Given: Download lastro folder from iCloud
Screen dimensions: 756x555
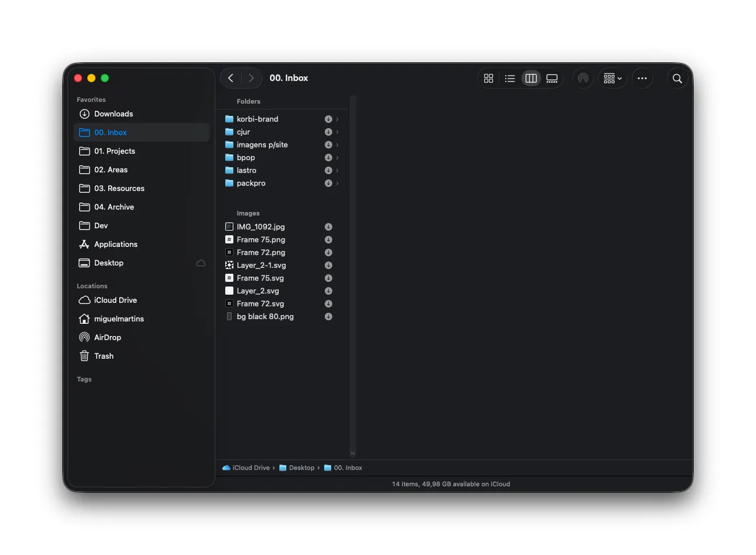Looking at the screenshot, I should (328, 170).
